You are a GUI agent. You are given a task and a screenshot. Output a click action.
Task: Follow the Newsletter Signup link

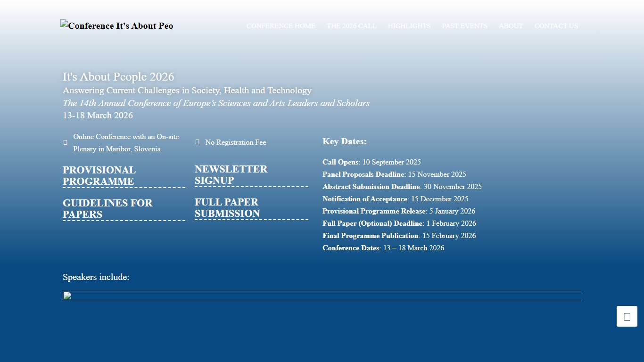pos(231,175)
